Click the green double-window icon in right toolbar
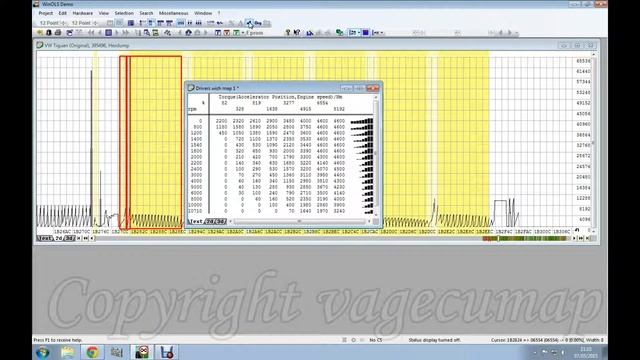640x360 pixels. [x=339, y=32]
